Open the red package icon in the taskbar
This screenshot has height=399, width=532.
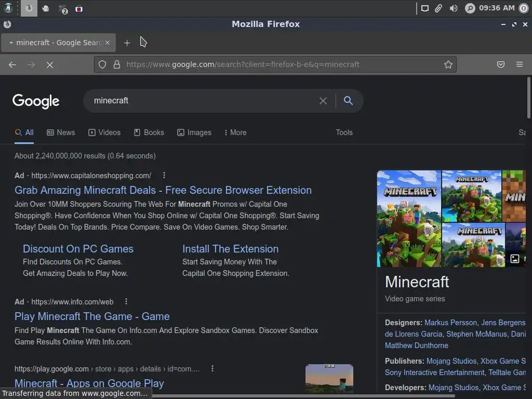pyautogui.click(x=79, y=9)
